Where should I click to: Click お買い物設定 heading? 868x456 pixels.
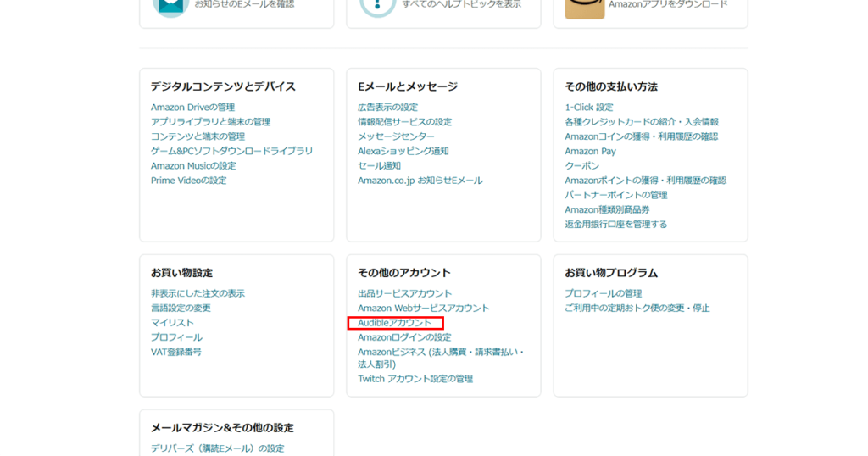pos(181,273)
